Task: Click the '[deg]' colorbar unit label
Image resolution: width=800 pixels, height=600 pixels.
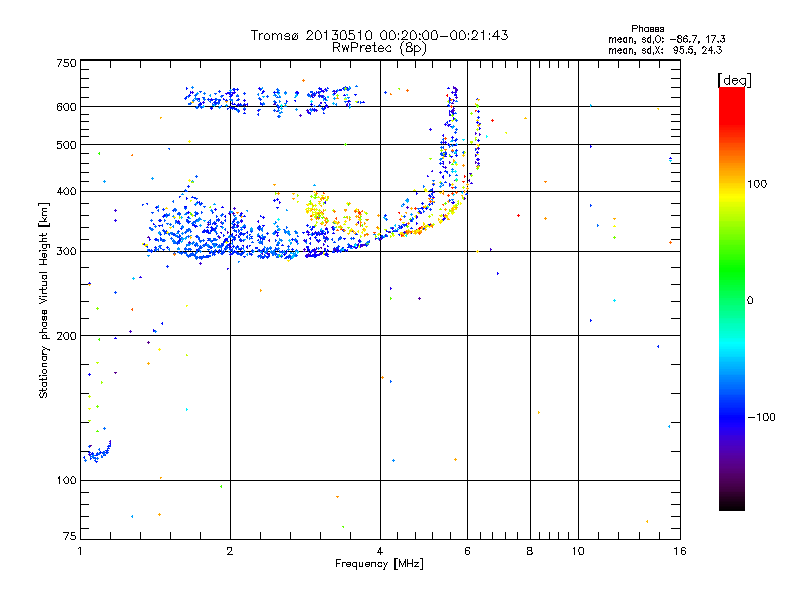Action: (x=734, y=80)
